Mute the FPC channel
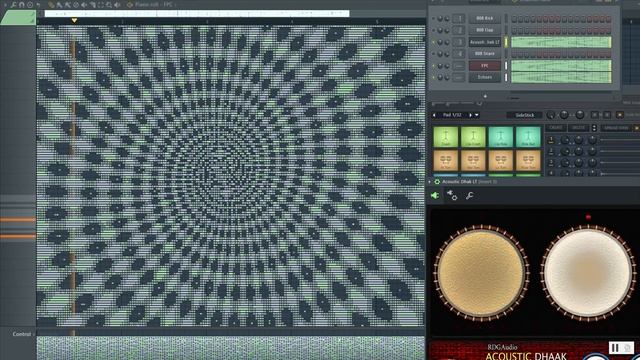The height and width of the screenshot is (360, 640). (x=433, y=66)
